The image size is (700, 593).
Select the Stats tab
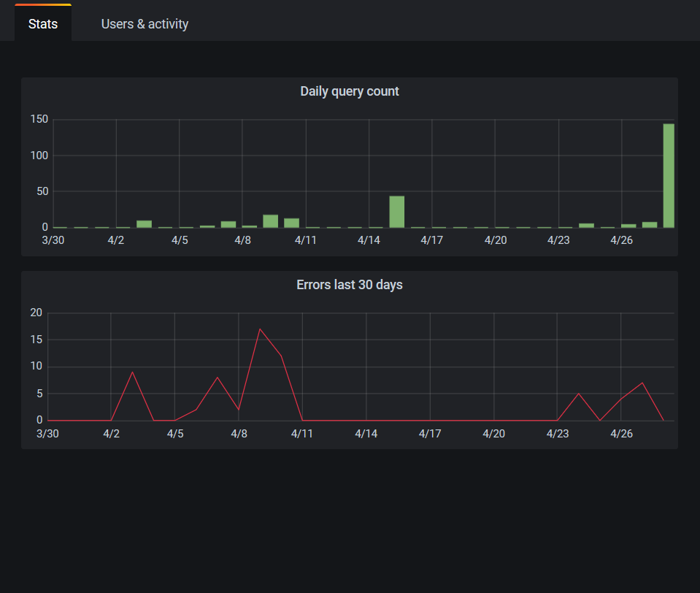click(x=42, y=23)
